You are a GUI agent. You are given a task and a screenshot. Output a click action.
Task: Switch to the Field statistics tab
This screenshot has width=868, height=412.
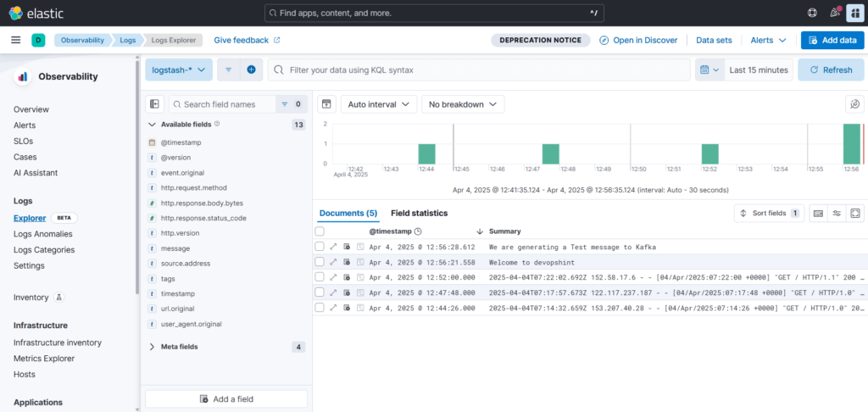[x=419, y=213]
